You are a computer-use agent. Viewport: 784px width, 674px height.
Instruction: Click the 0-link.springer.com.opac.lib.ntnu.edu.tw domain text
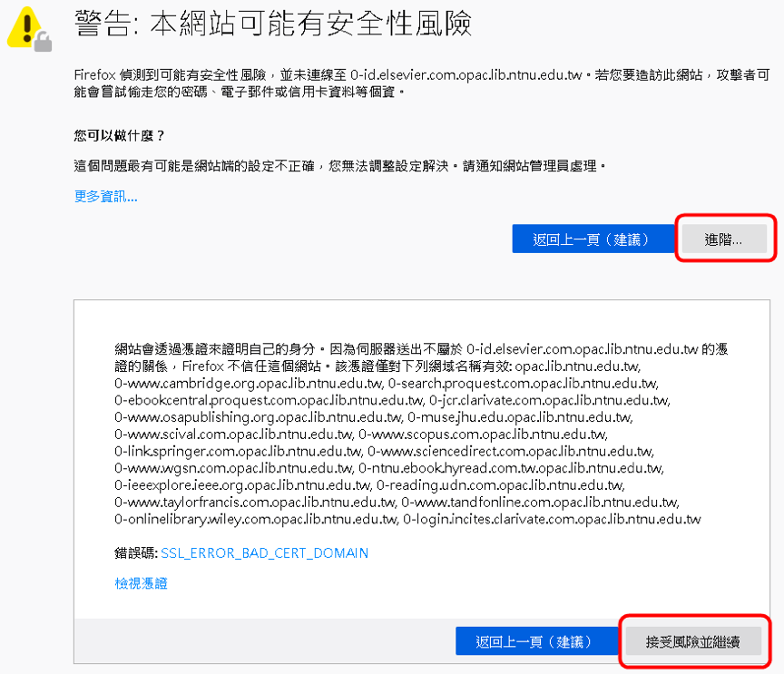coord(238,452)
